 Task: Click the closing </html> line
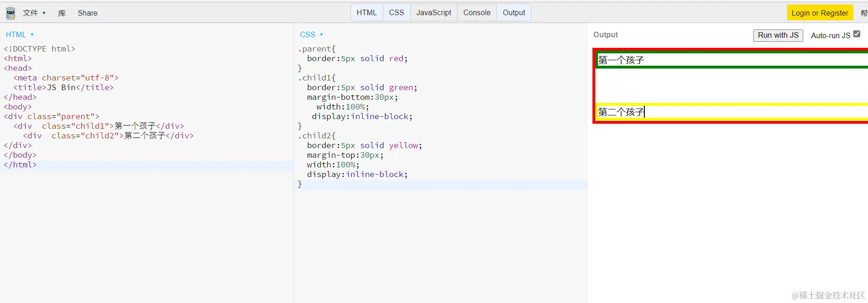20,165
